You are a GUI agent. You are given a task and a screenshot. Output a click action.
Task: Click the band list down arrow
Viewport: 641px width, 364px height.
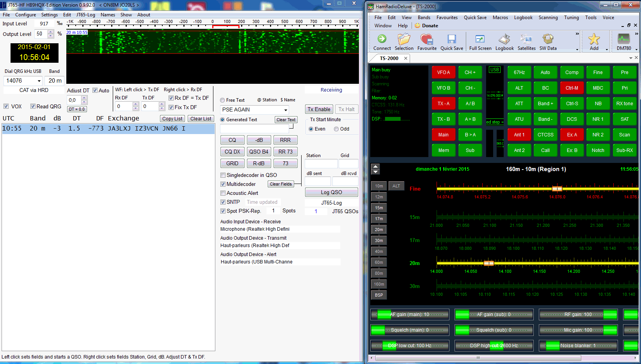point(375,171)
